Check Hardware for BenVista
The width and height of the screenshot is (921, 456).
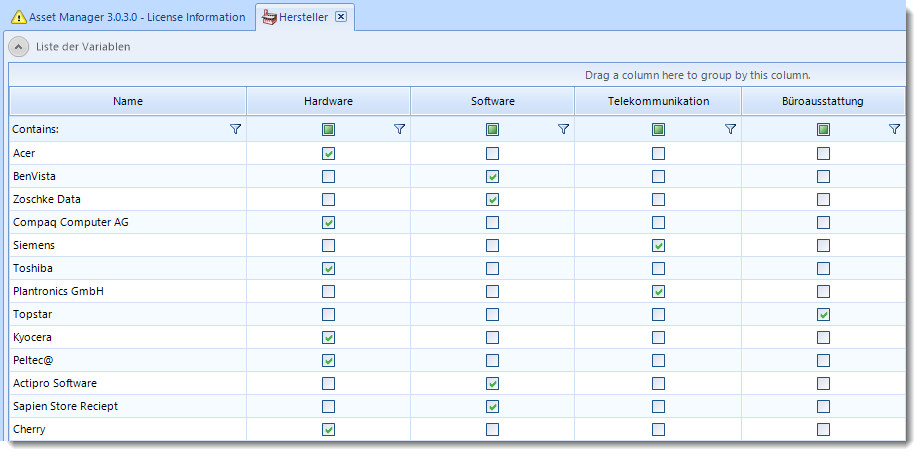328,176
